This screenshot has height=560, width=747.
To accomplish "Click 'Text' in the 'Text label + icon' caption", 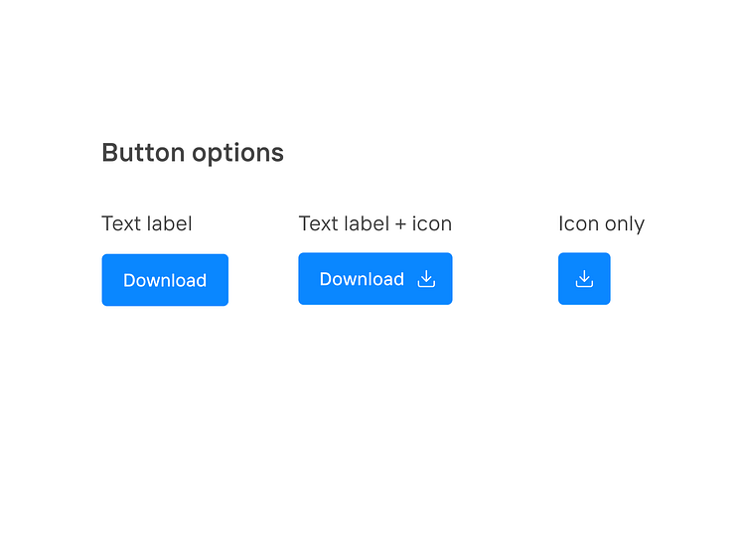I will click(x=318, y=223).
